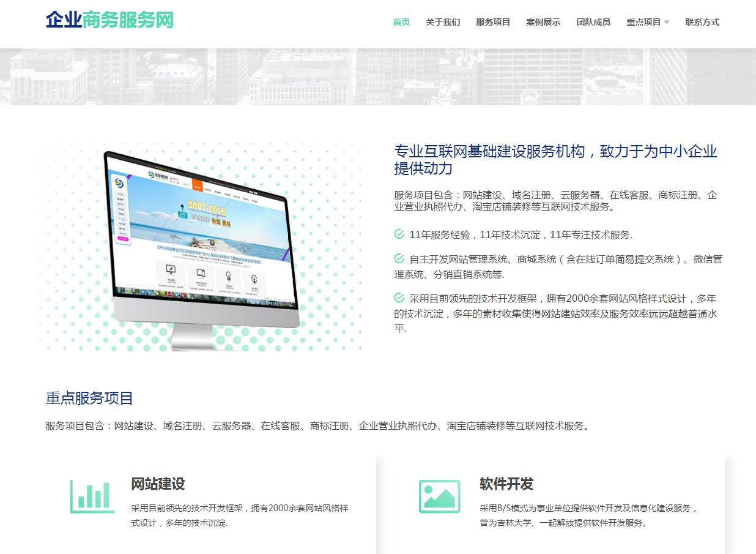The image size is (756, 554).
Task: Click the check icon before 11年服务经验
Action: (x=399, y=234)
